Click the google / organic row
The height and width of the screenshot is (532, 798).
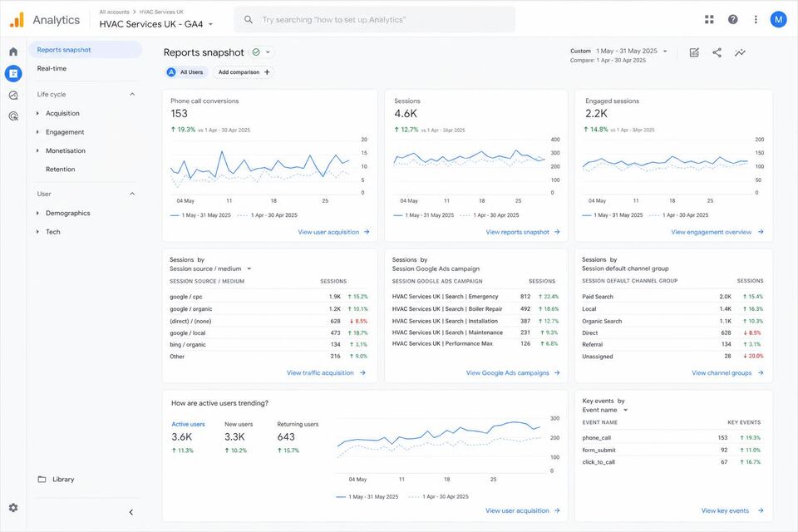(268, 308)
